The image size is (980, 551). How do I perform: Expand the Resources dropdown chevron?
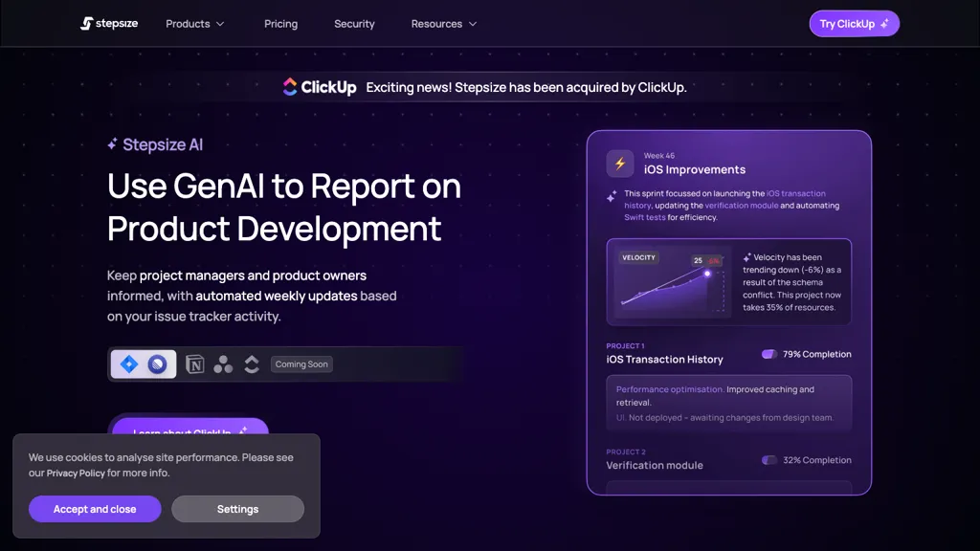(473, 24)
